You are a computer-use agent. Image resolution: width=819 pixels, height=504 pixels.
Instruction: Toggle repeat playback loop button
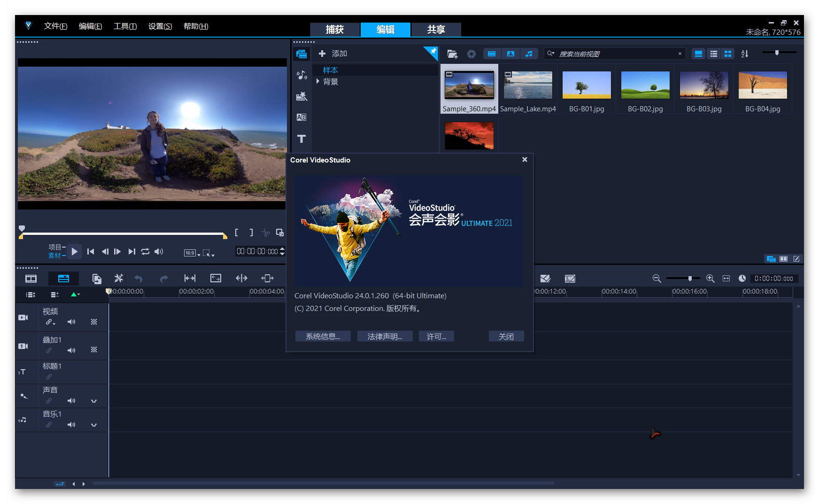pos(145,252)
